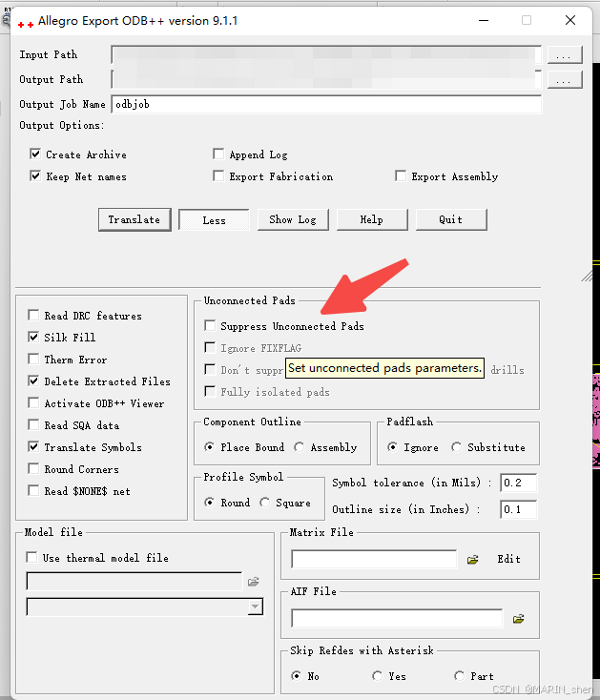
Task: Click the Translate button
Action: coord(134,219)
